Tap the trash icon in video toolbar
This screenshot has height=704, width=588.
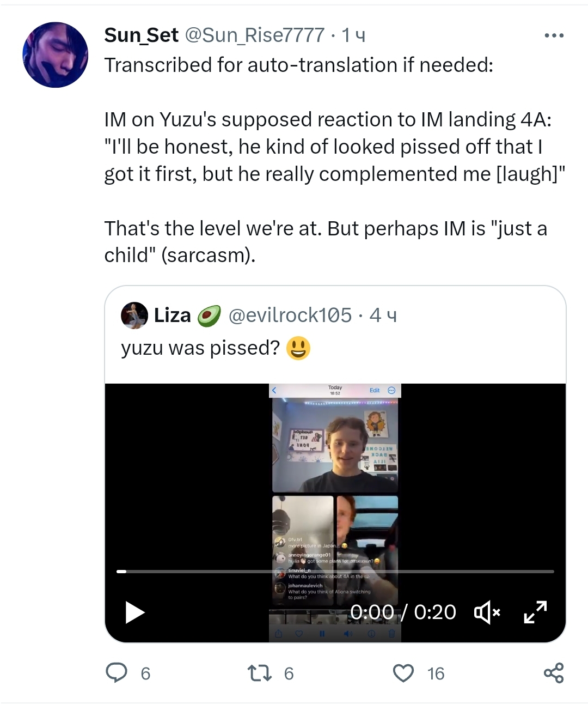click(x=391, y=634)
